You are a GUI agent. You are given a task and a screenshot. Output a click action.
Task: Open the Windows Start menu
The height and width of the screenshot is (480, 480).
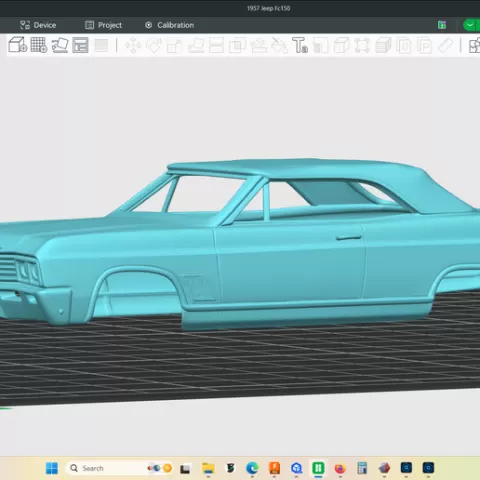[52, 468]
